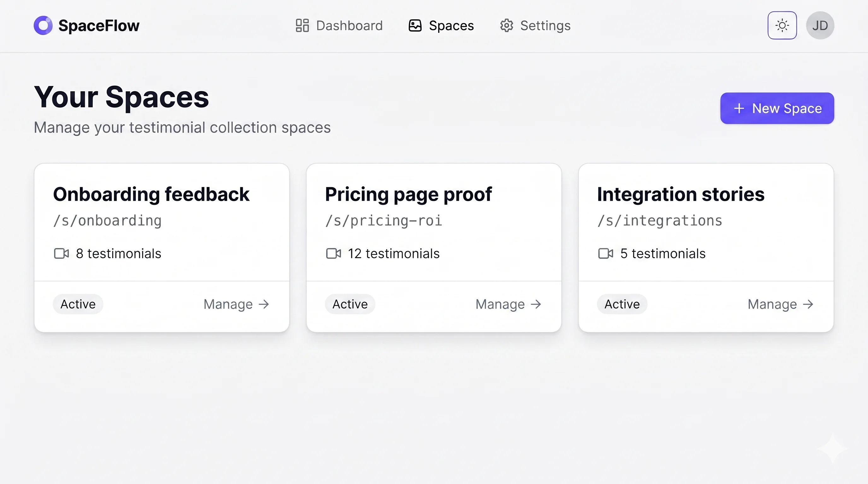
Task: Manage the Onboarding feedback space
Action: 237,304
